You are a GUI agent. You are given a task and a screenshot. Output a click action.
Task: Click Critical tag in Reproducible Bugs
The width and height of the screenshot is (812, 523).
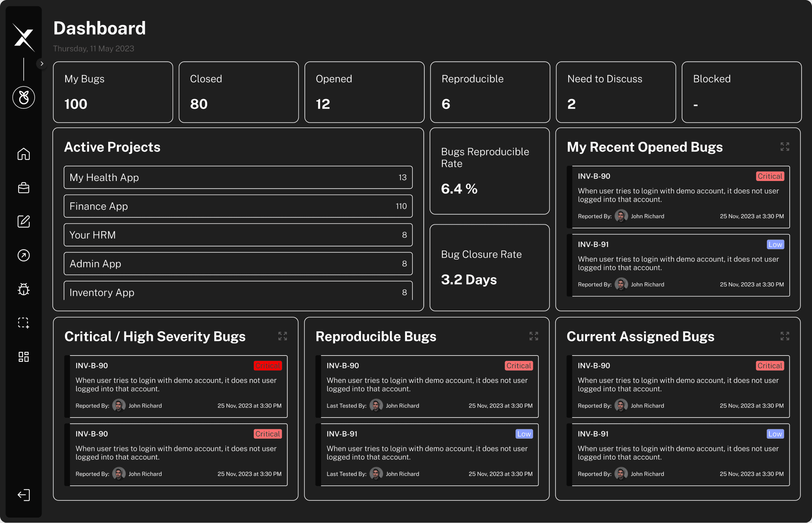pos(519,366)
